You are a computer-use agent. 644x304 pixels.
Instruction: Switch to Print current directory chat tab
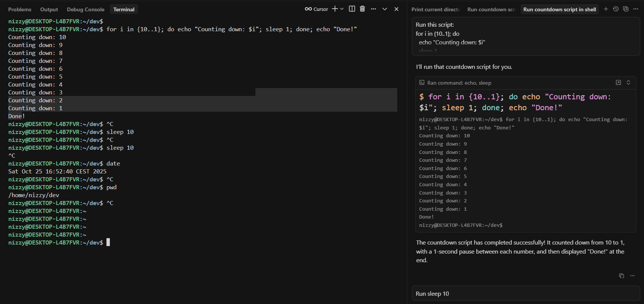click(435, 9)
